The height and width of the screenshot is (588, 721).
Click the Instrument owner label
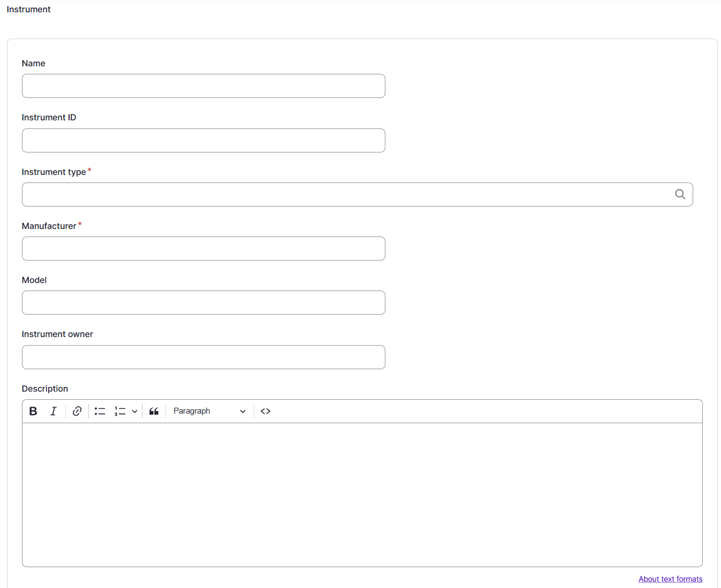[x=57, y=334]
